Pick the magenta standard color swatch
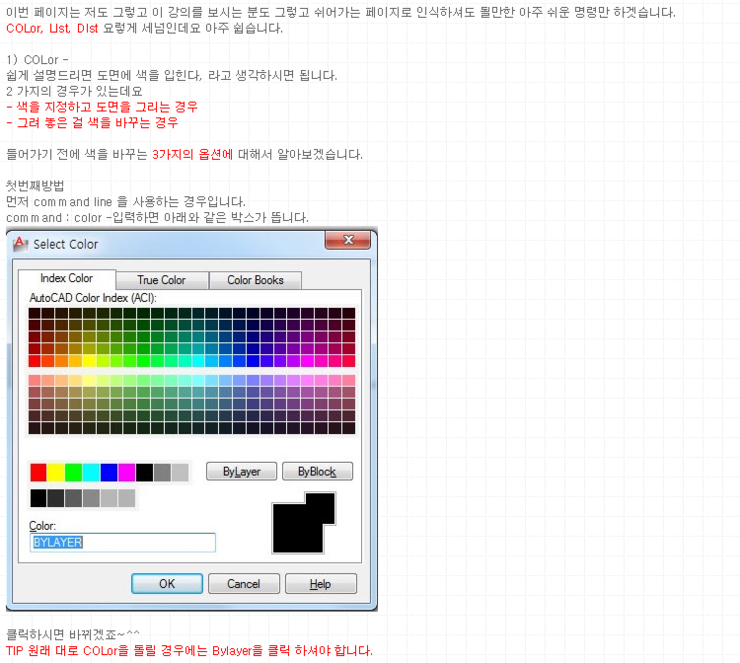The height and width of the screenshot is (663, 740). (x=126, y=472)
